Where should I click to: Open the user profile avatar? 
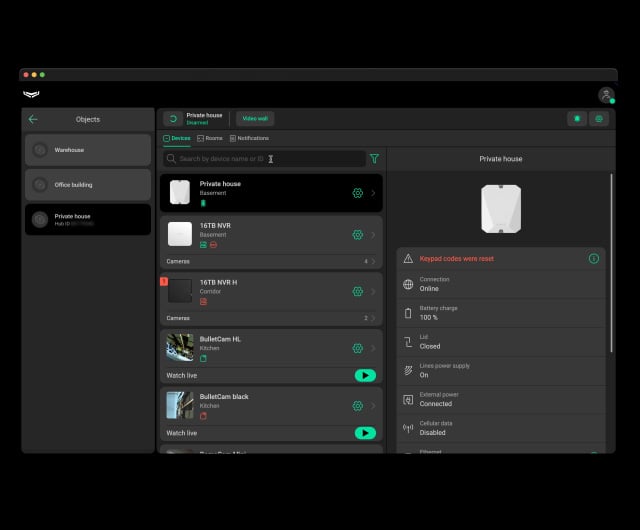[x=605, y=95]
